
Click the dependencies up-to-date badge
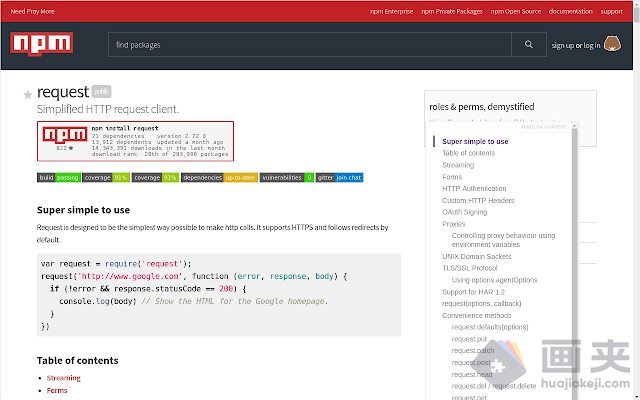click(x=220, y=177)
